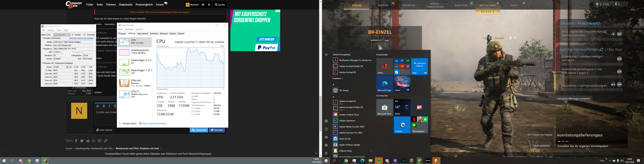Open the Details tab in Task Manager
The width and height of the screenshot is (644, 164).
(x=173, y=34)
